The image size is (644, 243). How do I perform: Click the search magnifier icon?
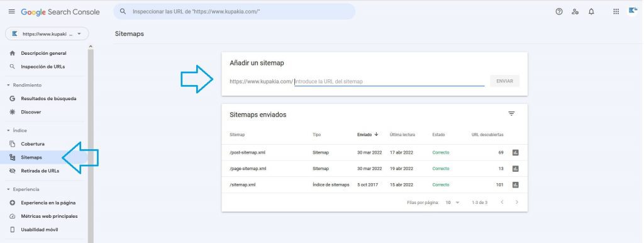point(123,11)
